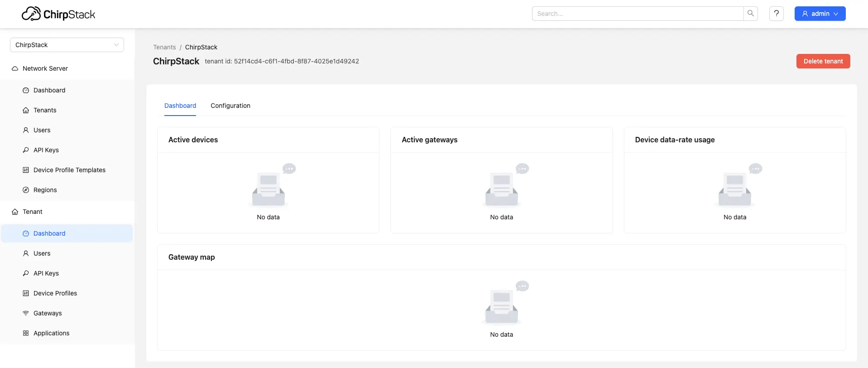Open Gateways in the sidebar
The width and height of the screenshot is (868, 368).
[67, 313]
